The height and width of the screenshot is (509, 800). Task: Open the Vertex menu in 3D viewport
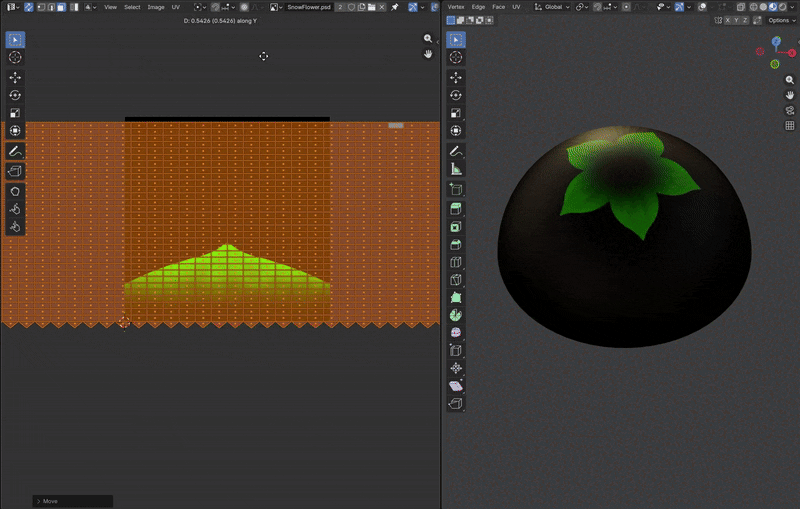(x=456, y=7)
